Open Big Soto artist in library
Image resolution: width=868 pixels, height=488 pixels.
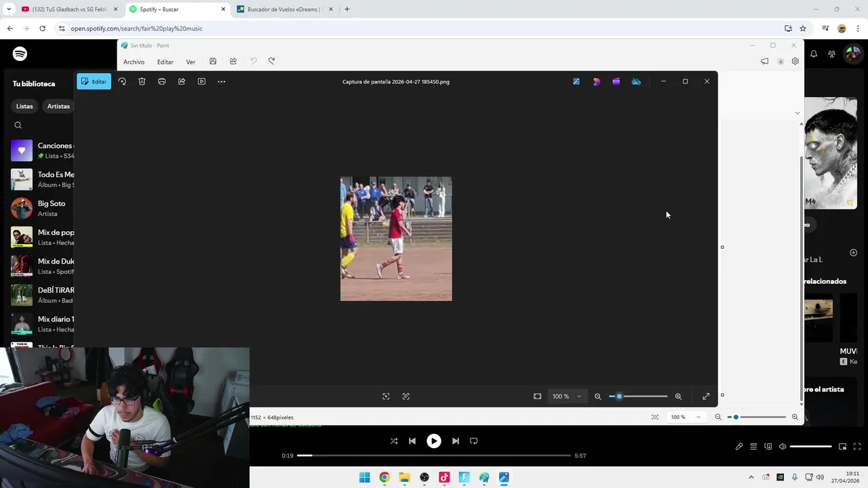42,208
